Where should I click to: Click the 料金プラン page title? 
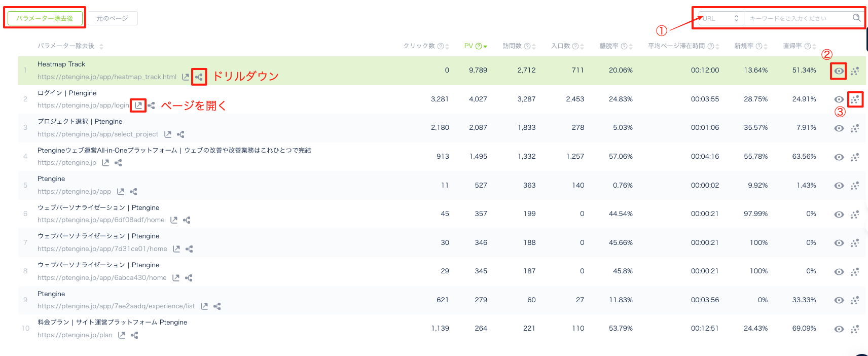[x=112, y=323]
